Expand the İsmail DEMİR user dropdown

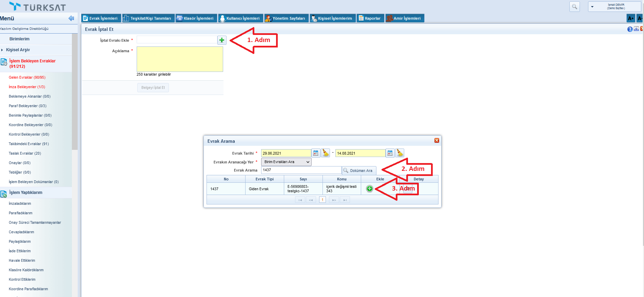592,7
